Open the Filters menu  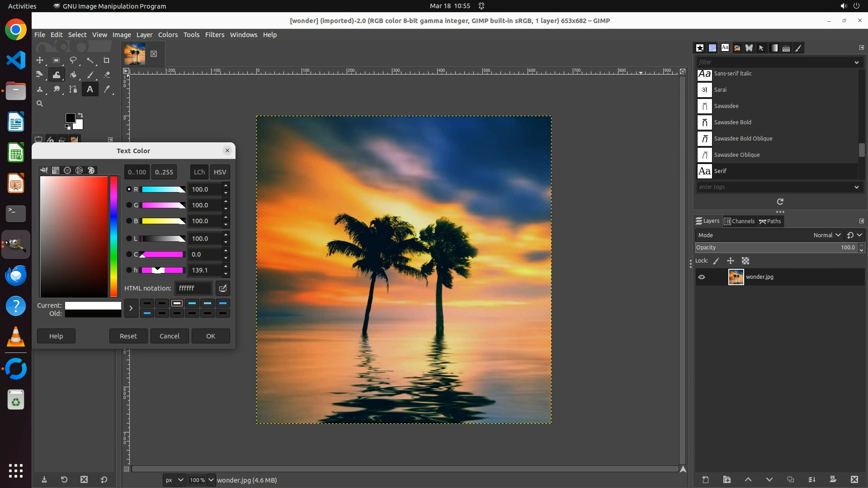[214, 35]
